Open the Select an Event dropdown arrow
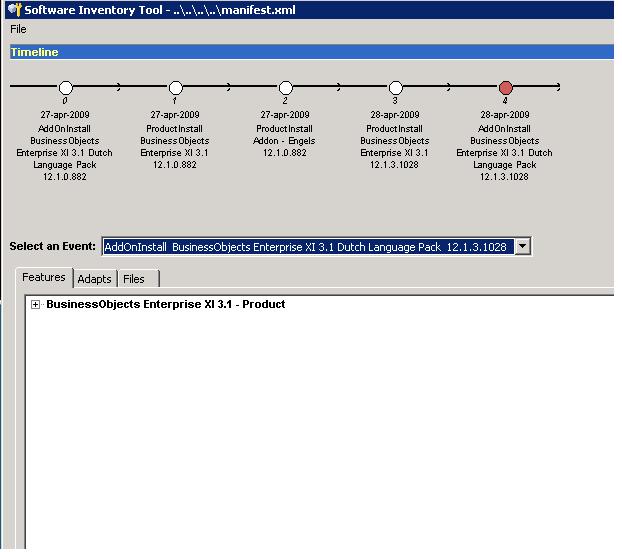 click(522, 247)
